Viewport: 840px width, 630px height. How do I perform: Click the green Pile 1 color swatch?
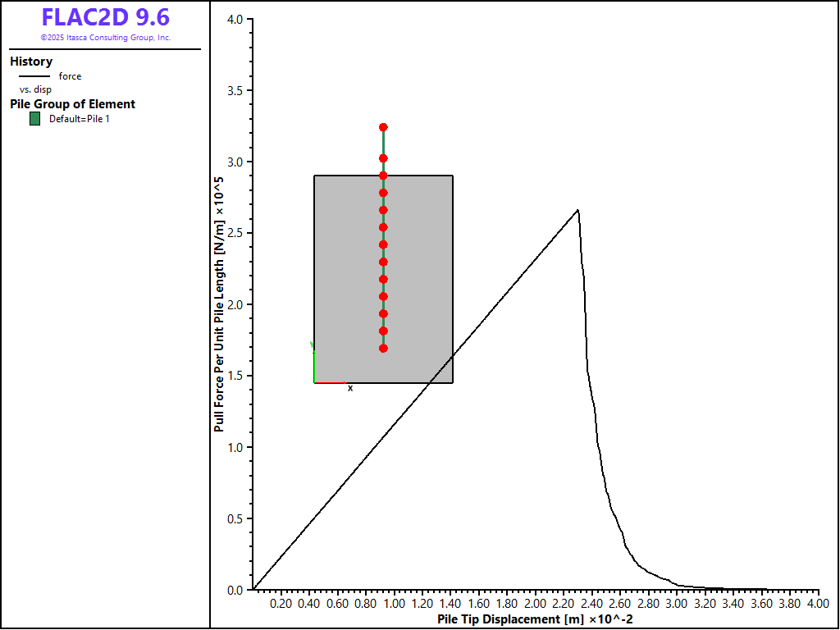(x=34, y=119)
